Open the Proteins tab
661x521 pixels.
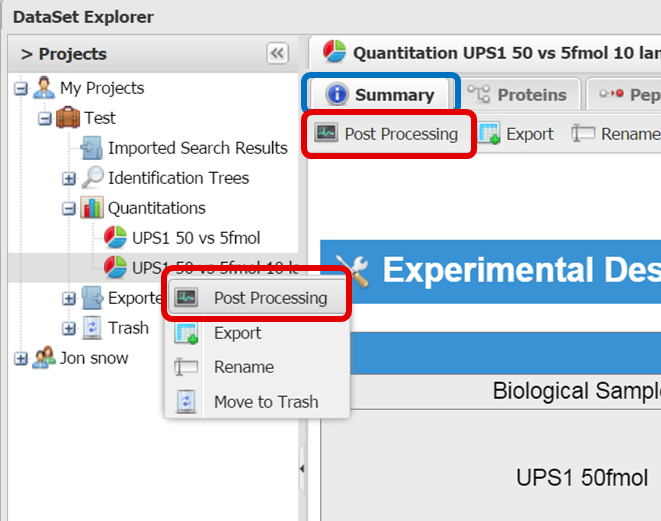[x=519, y=95]
